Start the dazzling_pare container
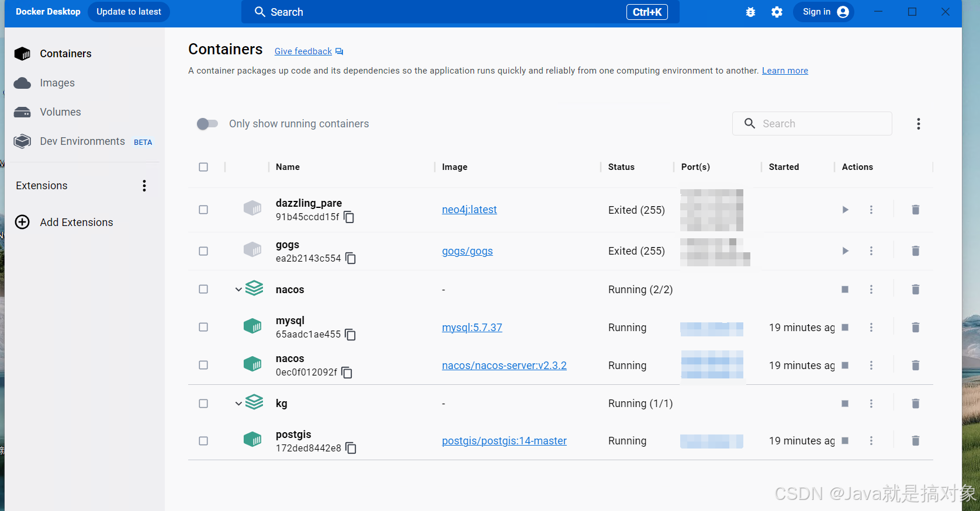The height and width of the screenshot is (511, 980). 845,210
